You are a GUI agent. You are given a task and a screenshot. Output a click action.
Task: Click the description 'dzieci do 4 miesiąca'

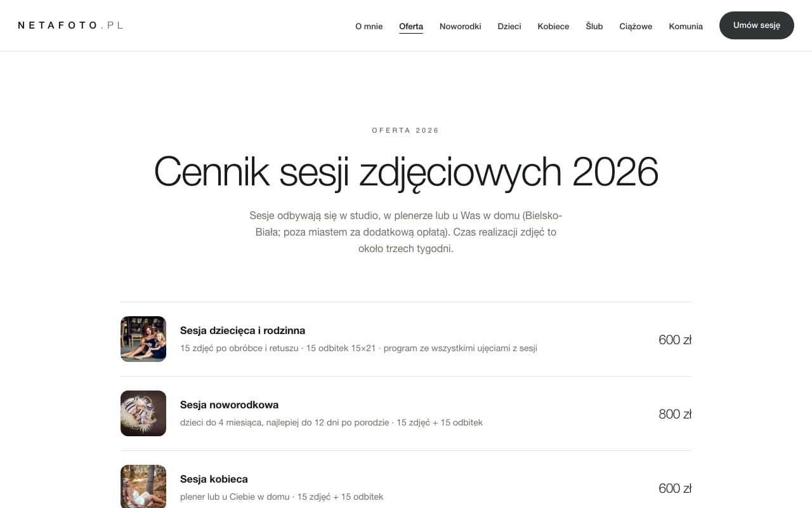tap(331, 422)
